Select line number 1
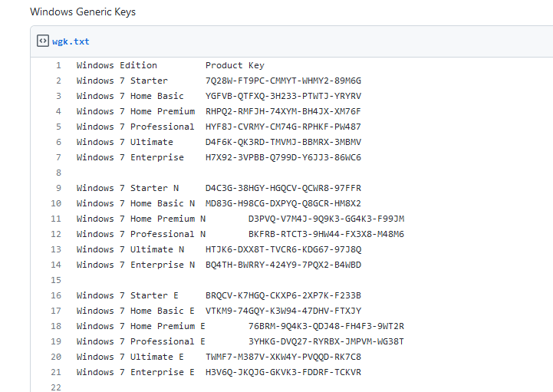This screenshot has height=392, width=553. coord(58,65)
